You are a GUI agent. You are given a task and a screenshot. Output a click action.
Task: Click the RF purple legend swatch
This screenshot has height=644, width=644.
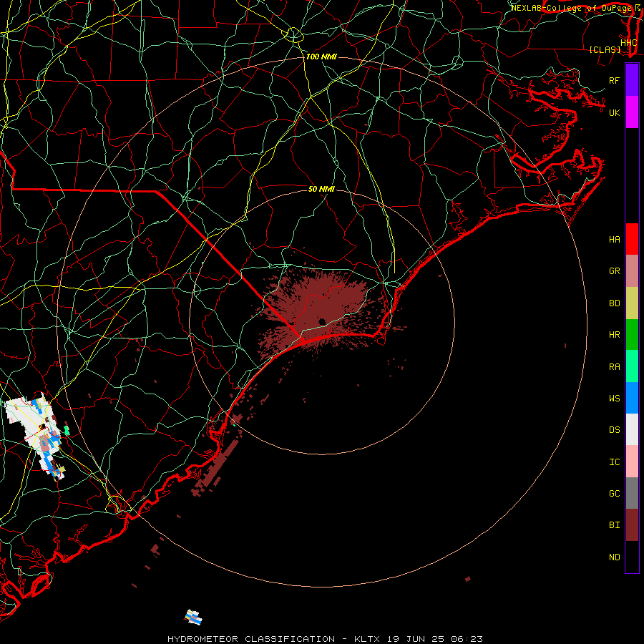click(x=632, y=80)
